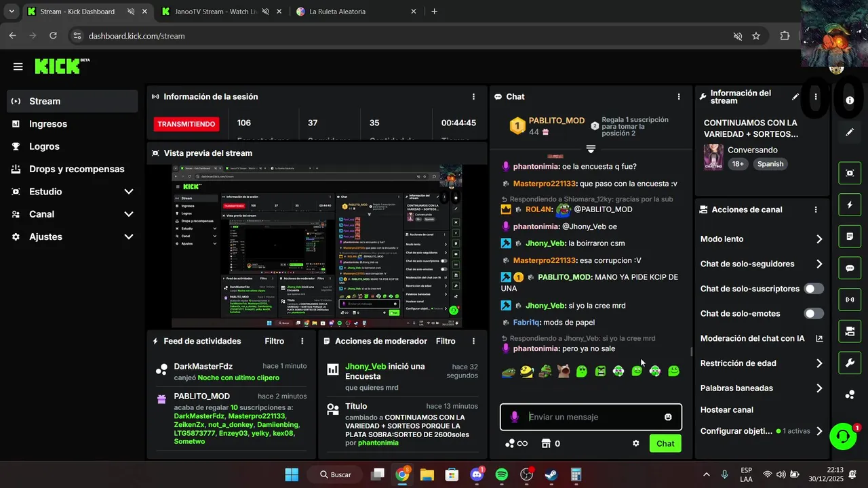Open the hamburger menu beside the Kick logo
Viewport: 868px width, 488px height.
point(18,66)
